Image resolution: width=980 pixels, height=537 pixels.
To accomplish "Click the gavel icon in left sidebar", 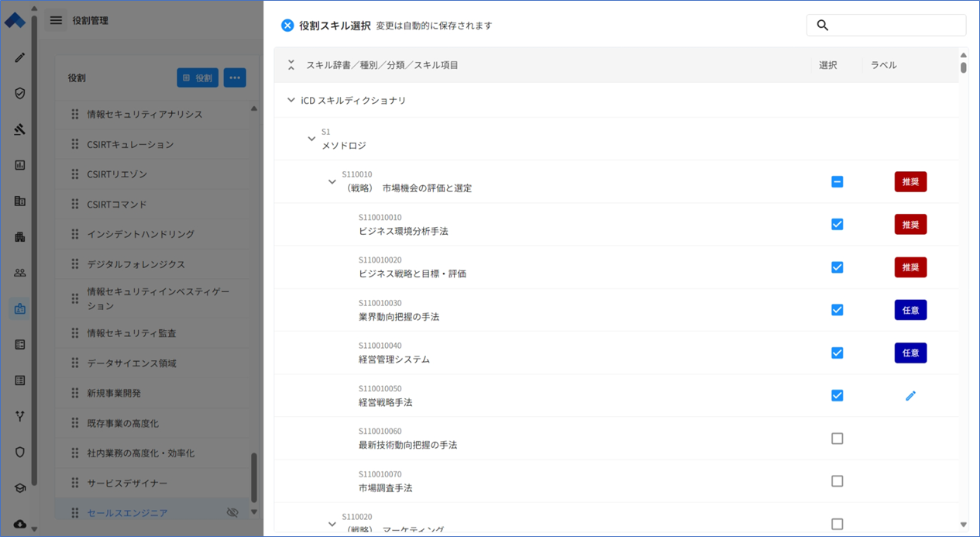I will pyautogui.click(x=20, y=129).
